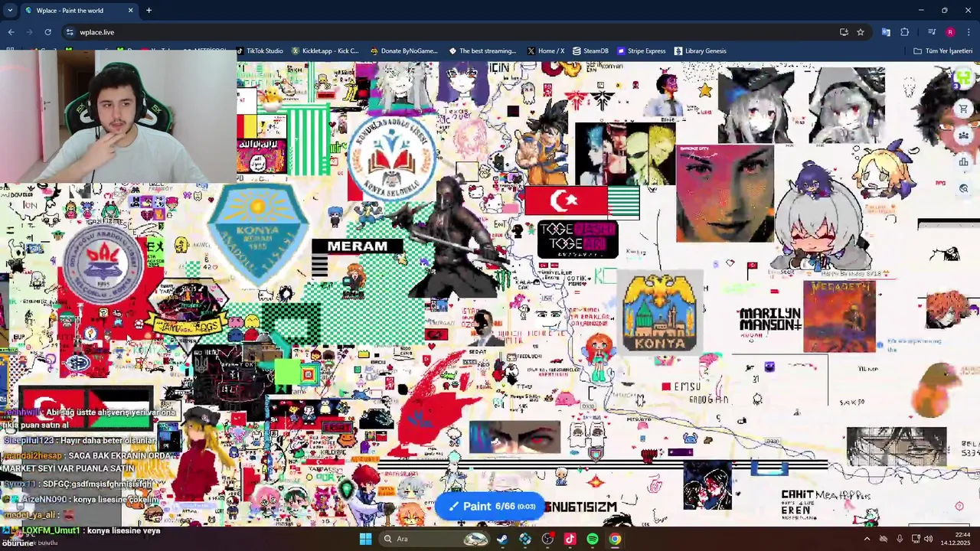
Task: Open media controls icon in Chrome toolbar
Action: (932, 32)
